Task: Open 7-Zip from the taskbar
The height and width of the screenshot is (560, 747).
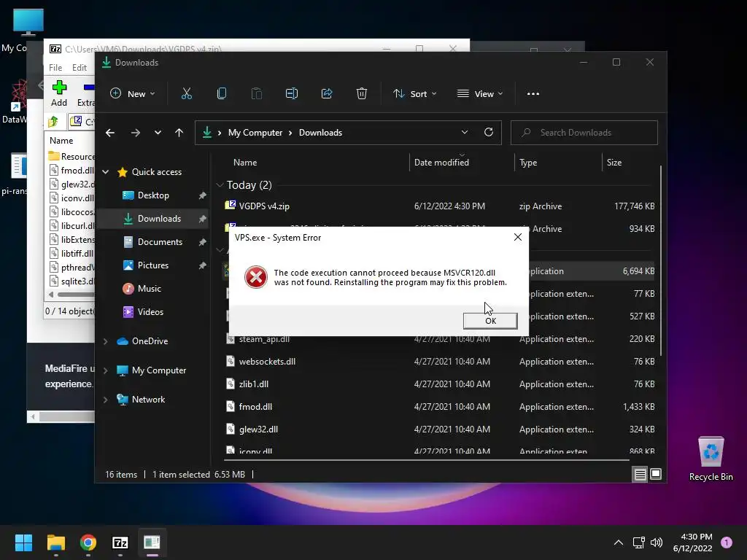Action: coord(120,542)
